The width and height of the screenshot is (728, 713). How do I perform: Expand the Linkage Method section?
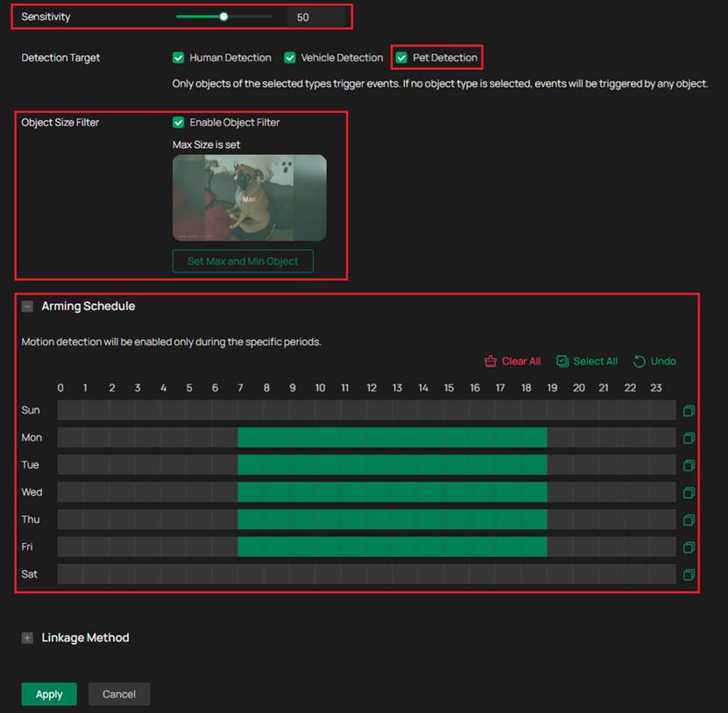[27, 638]
